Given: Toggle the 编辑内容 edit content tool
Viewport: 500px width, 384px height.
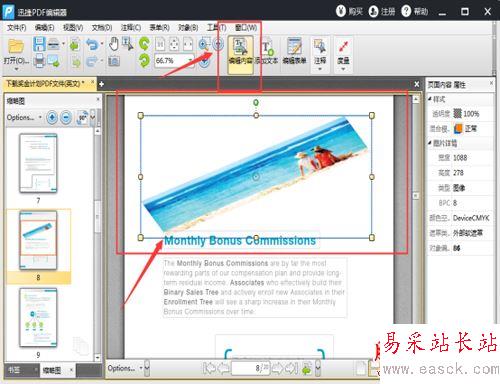Looking at the screenshot, I should (240, 55).
